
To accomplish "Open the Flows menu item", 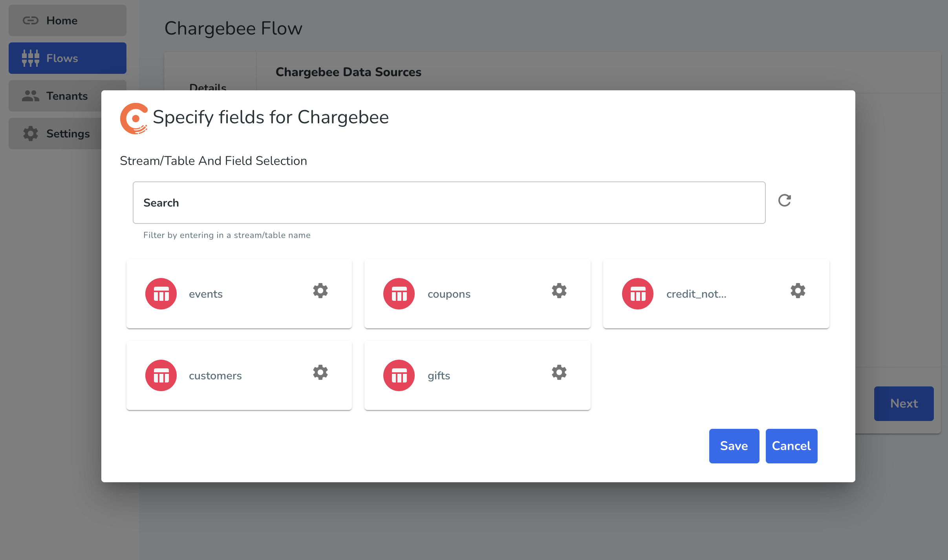I will point(68,58).
